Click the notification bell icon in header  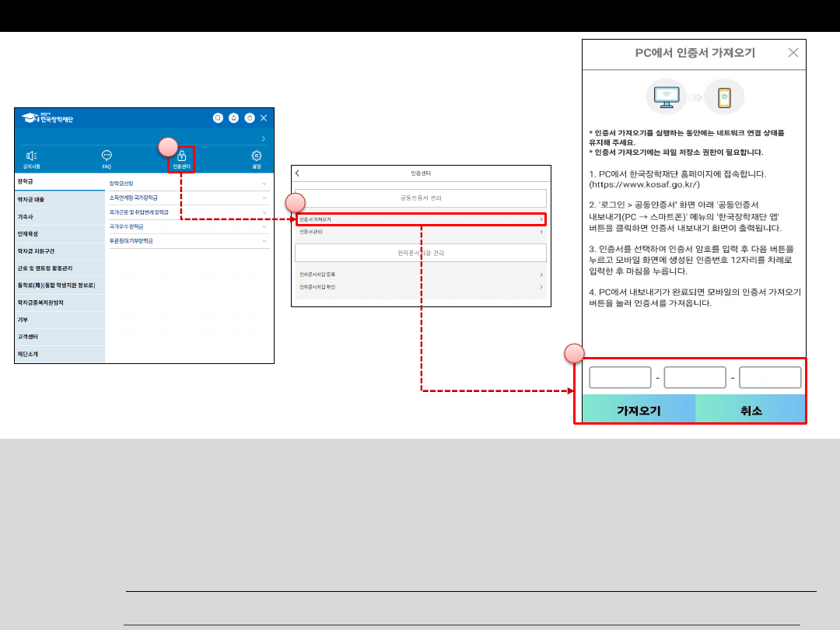(233, 117)
